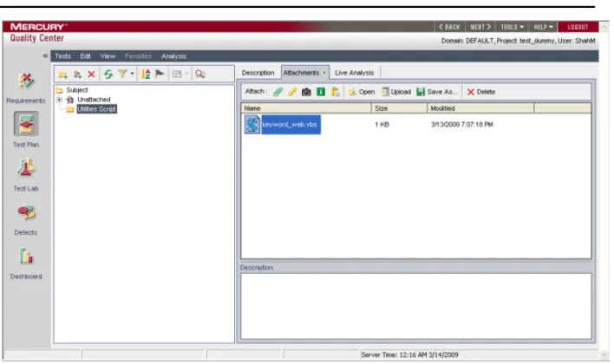Select the Unattached folder in tree
The height and width of the screenshot is (364, 614).
click(x=94, y=100)
